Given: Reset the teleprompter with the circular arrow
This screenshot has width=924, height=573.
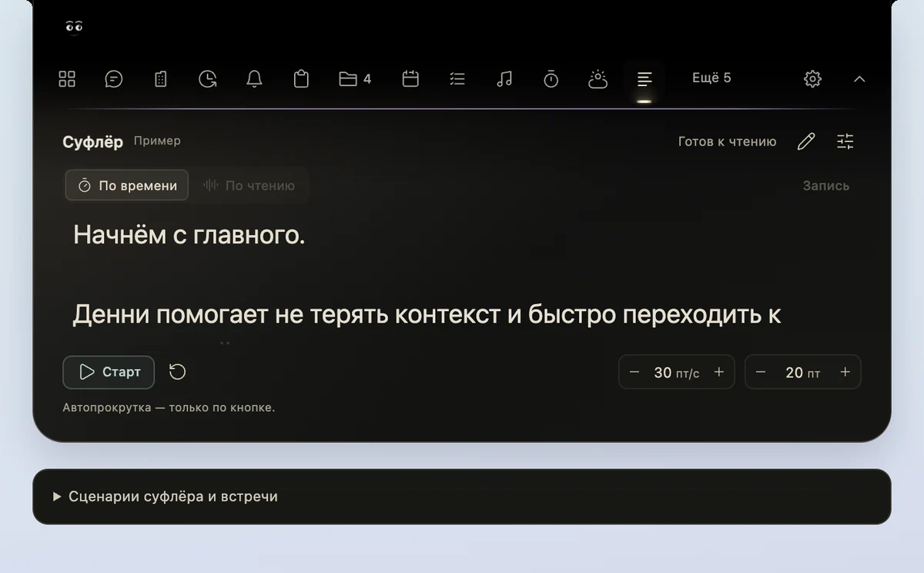Looking at the screenshot, I should click(178, 372).
